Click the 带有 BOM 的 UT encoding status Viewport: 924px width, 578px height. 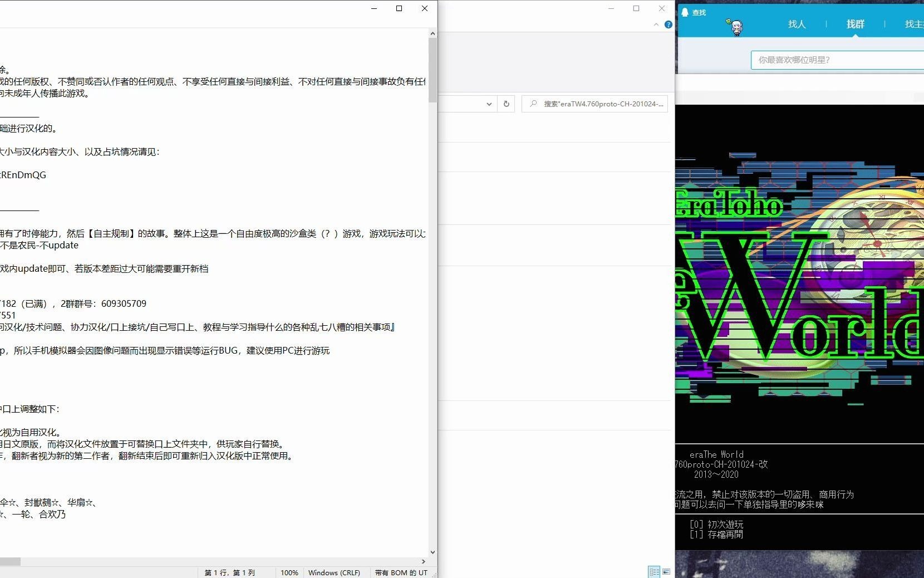pos(401,572)
